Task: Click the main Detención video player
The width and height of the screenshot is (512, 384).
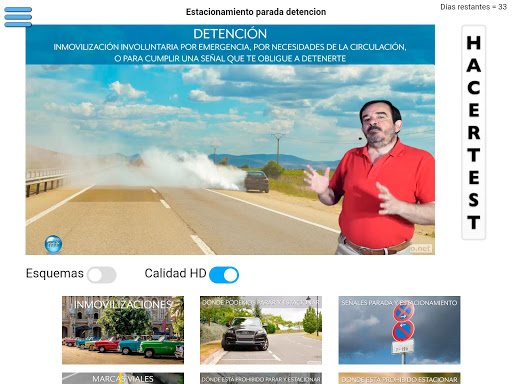Action: point(230,140)
